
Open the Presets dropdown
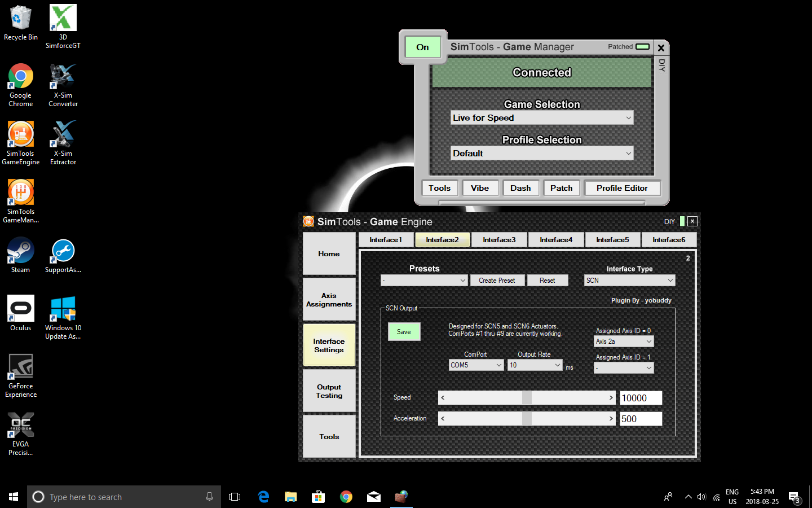pyautogui.click(x=424, y=281)
